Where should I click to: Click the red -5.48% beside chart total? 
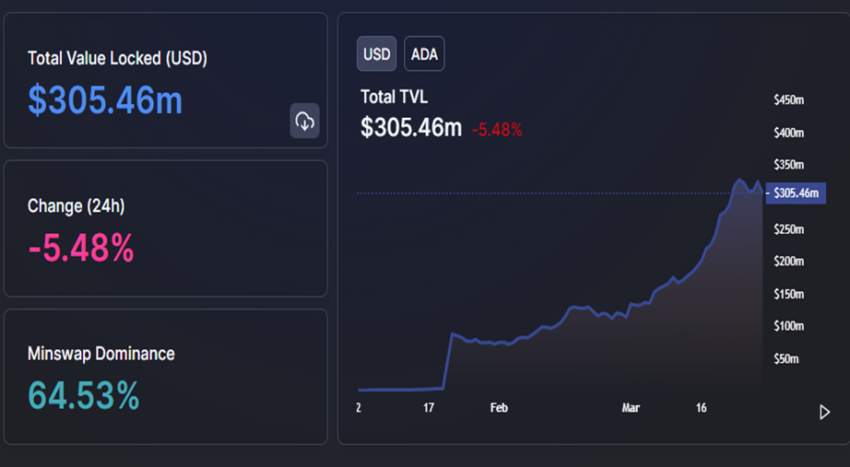497,129
